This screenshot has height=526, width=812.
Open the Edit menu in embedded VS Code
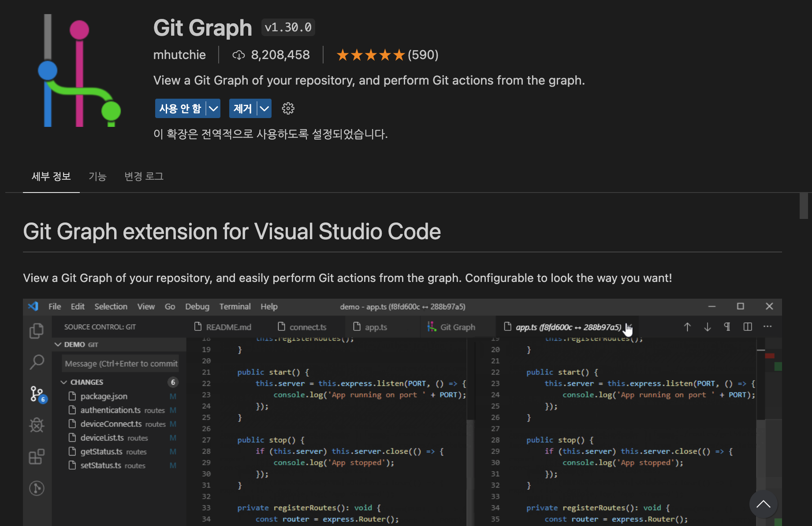click(x=78, y=306)
